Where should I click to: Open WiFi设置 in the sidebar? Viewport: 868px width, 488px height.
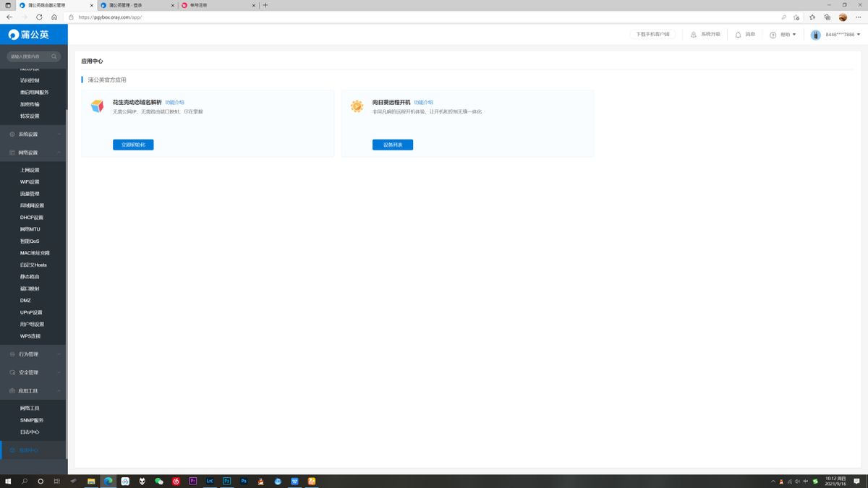pyautogui.click(x=30, y=182)
